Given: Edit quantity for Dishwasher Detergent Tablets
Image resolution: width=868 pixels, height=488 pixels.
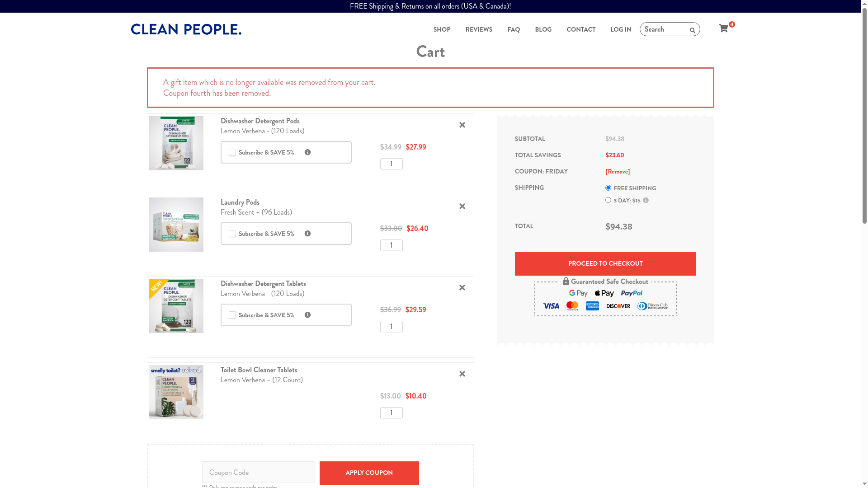Looking at the screenshot, I should (x=392, y=327).
